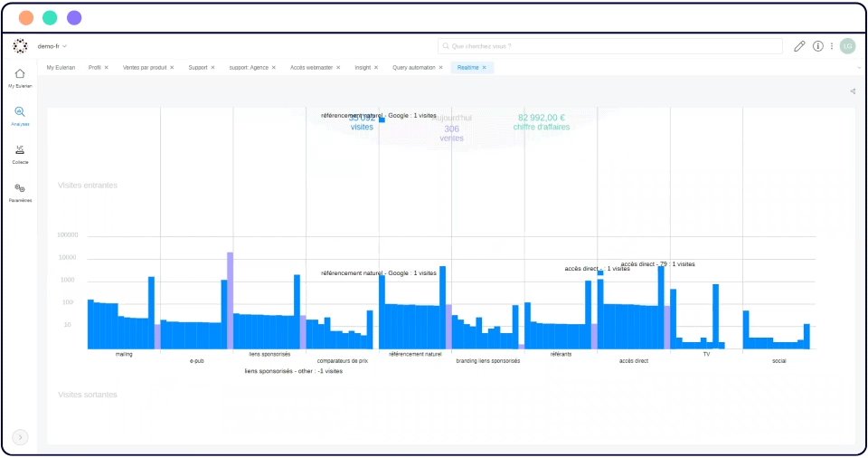868x458 pixels.
Task: Click the 'Visites entrantes' heading
Action: click(88, 186)
